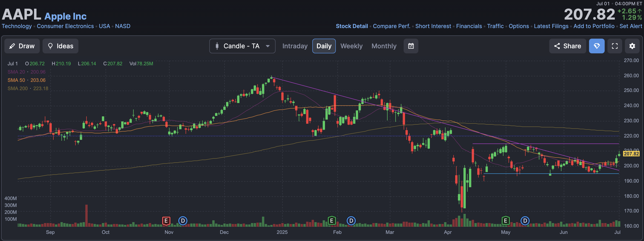Go to Stock Detail
Image resolution: width=644 pixels, height=241 pixels.
click(x=352, y=26)
